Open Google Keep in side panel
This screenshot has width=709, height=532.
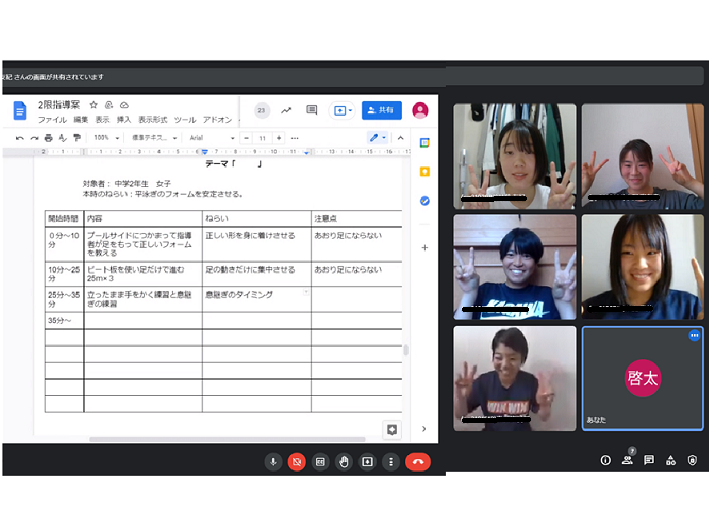424,172
